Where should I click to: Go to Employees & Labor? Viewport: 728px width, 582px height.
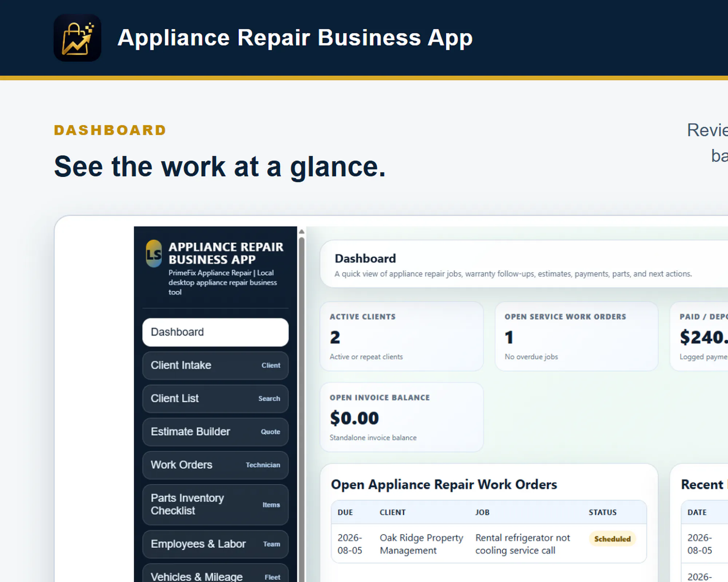[x=215, y=544]
